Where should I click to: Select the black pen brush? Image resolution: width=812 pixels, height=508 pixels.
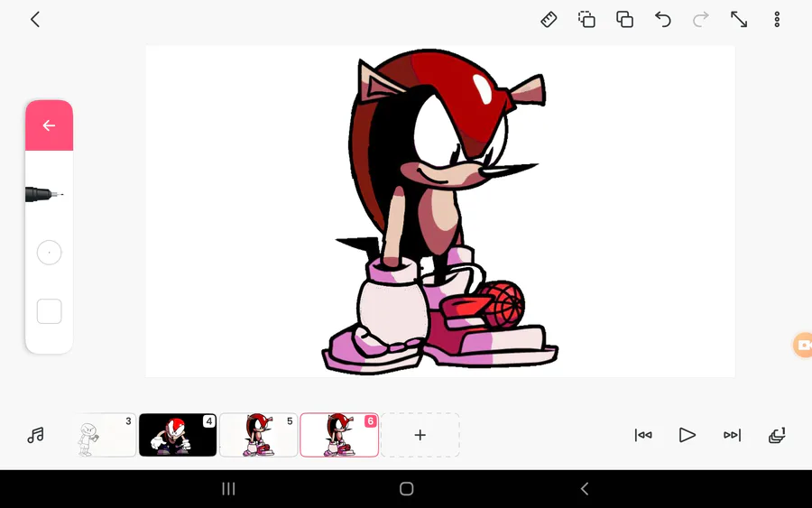(44, 194)
